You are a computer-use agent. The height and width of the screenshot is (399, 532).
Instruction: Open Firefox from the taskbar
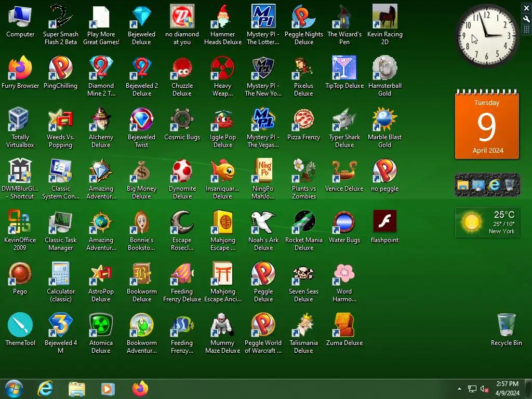coord(140,389)
